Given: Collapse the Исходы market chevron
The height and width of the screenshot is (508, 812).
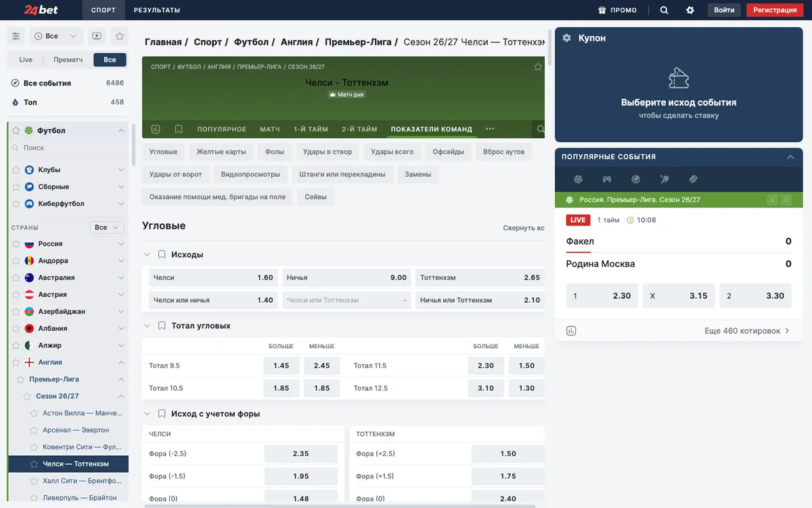Looking at the screenshot, I should [147, 255].
